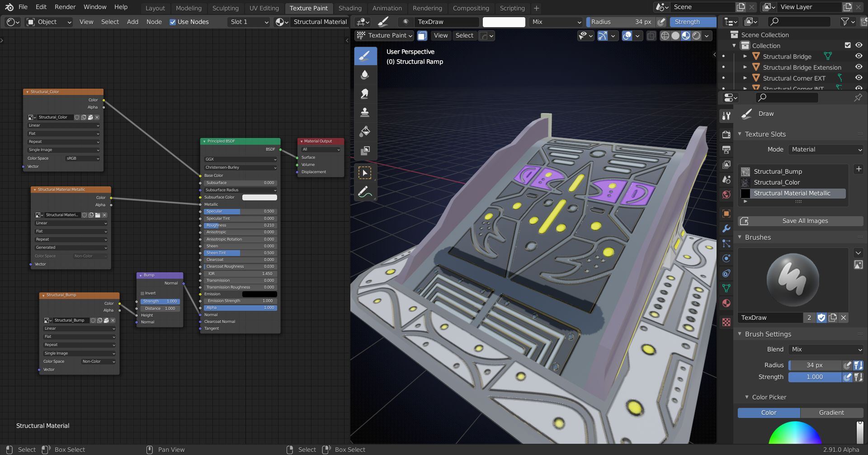Switch to the Shading workspace tab
The image size is (868, 455).
(x=350, y=8)
